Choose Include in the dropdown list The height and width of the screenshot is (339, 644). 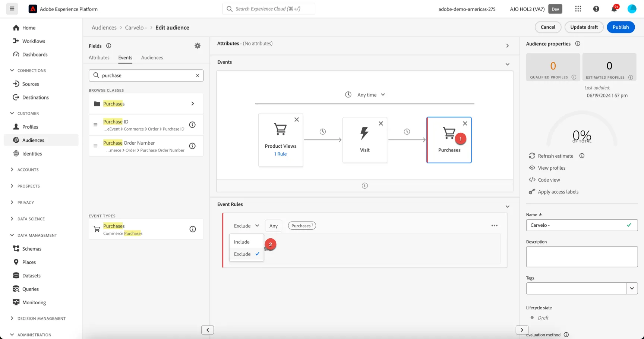tap(246, 242)
